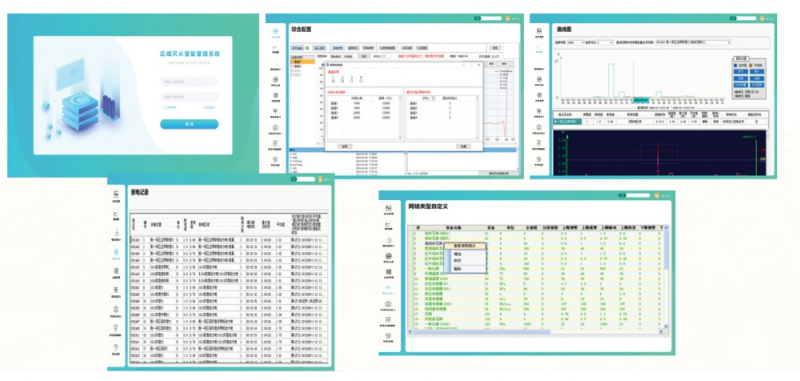Viewport: 800px width, 381px height.
Task: Select the highlighted first item in the device tree
Action: [x=302, y=62]
